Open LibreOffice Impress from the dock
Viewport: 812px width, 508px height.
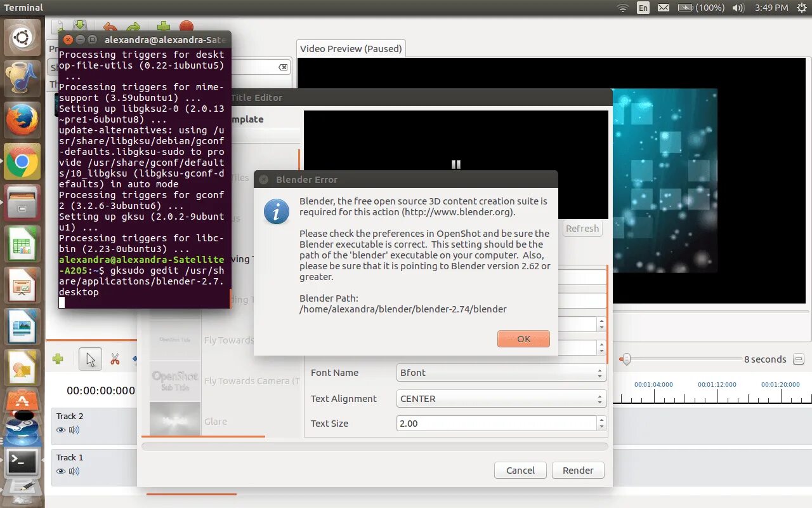(22, 285)
